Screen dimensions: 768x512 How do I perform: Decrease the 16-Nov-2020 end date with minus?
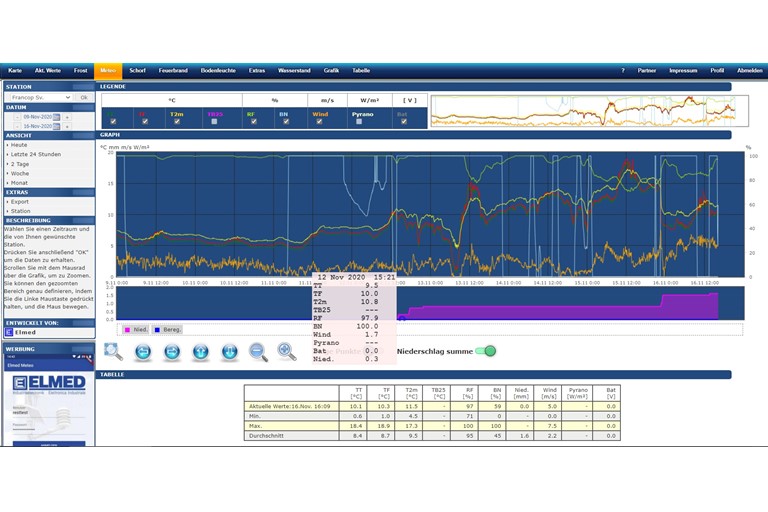[x=17, y=126]
